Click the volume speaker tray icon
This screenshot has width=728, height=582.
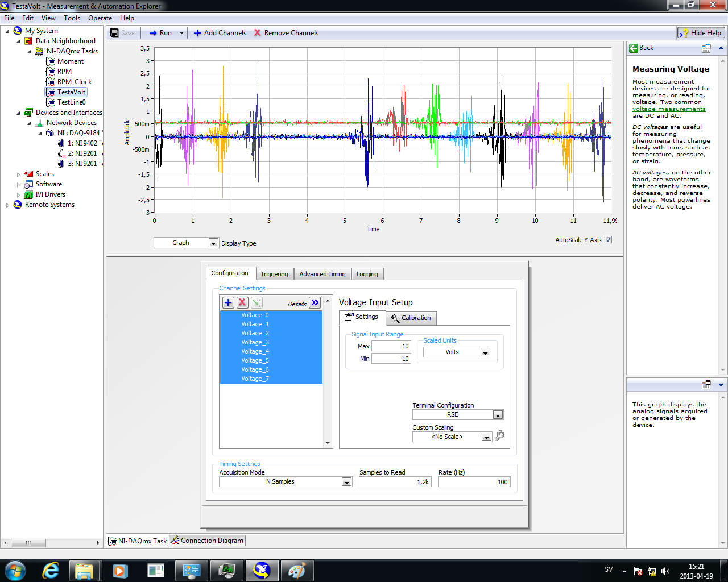click(x=665, y=571)
